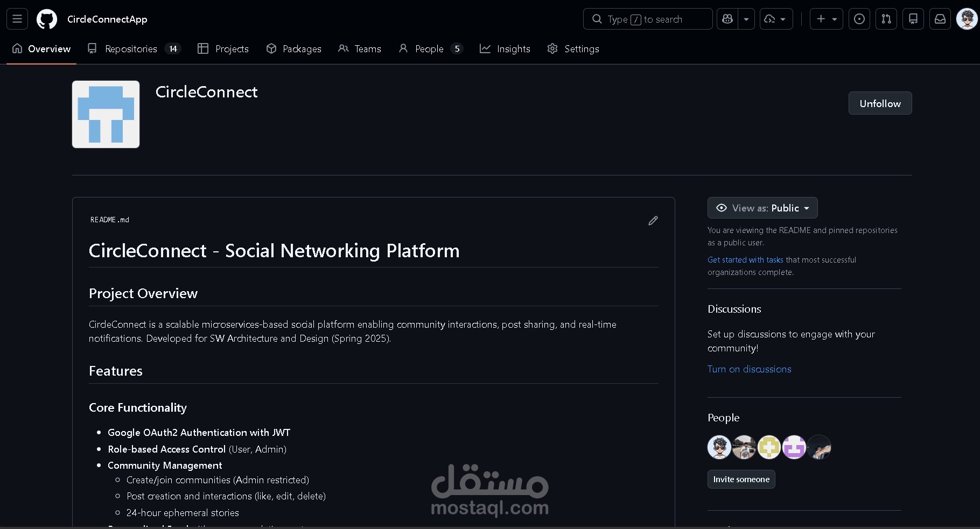Click 'Turn on discussions' link
This screenshot has height=529, width=980.
(750, 369)
